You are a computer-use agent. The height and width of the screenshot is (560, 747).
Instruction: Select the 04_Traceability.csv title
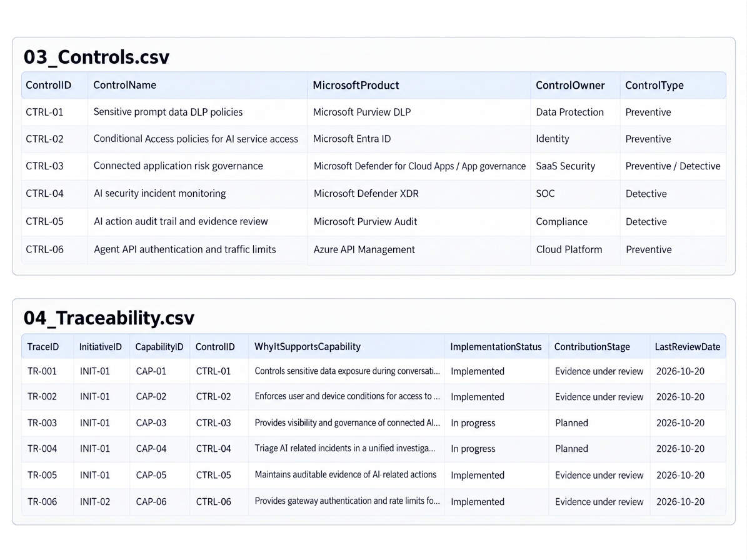[x=109, y=318]
